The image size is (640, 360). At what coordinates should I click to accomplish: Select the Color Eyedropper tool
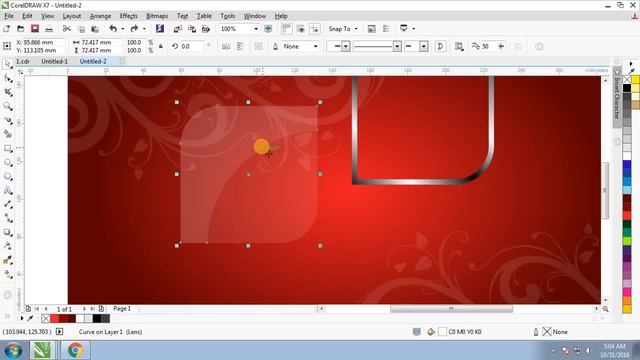click(7, 260)
